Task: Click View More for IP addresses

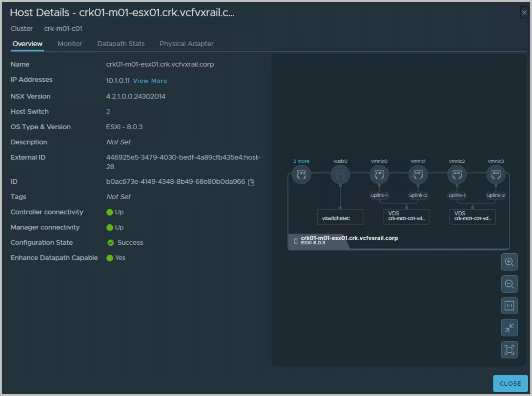Action: (x=150, y=81)
